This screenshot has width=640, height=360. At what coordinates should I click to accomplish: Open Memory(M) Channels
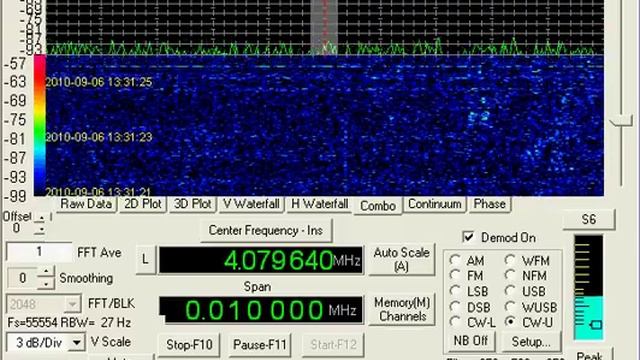coord(402,309)
